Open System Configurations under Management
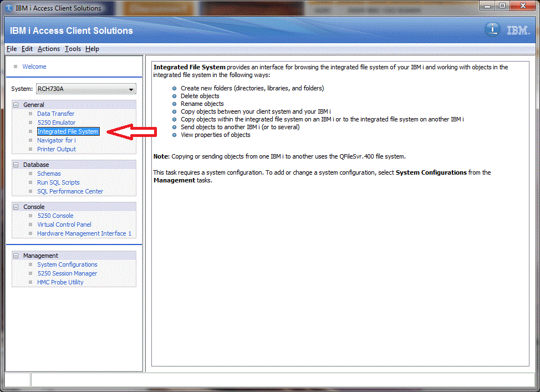This screenshot has width=540, height=392. tap(67, 264)
